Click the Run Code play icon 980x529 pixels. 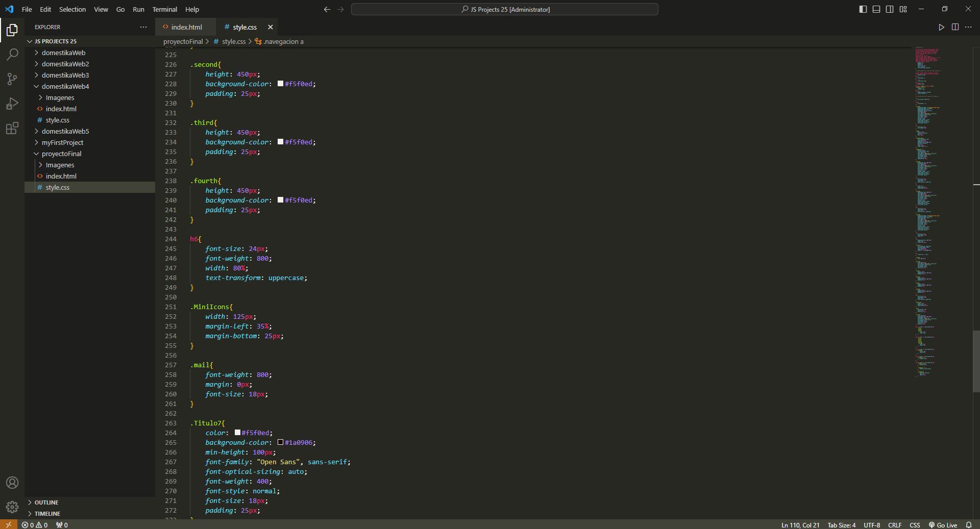941,27
